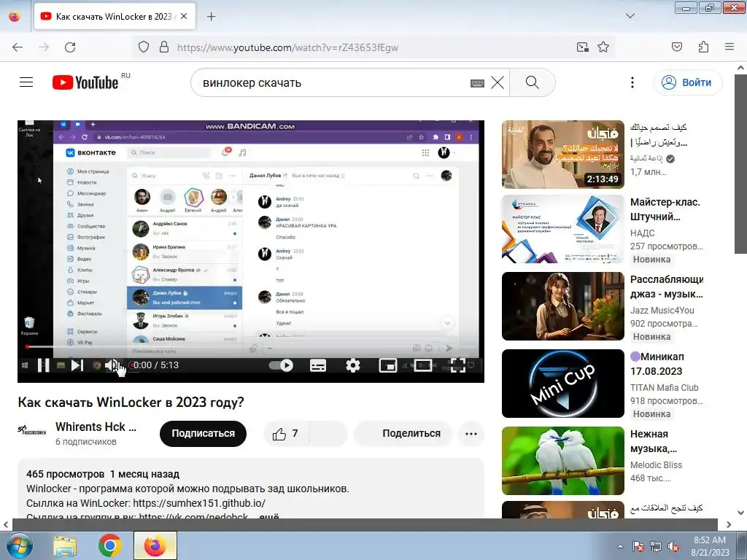
Task: List all tabs dropdown arrow
Action: click(x=630, y=16)
